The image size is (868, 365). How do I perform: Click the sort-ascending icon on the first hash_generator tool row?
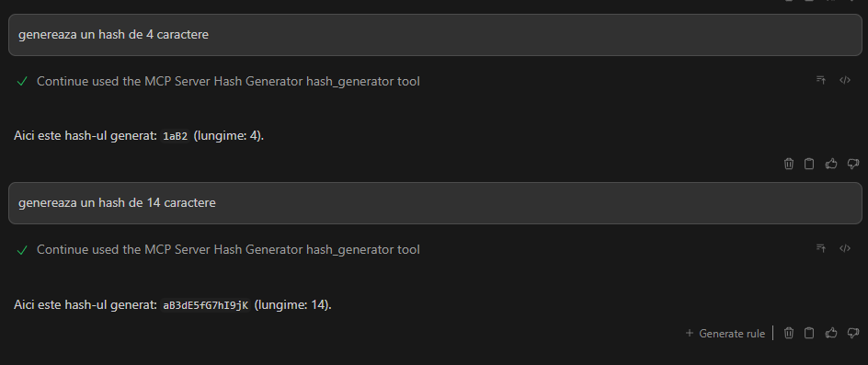coord(821,80)
